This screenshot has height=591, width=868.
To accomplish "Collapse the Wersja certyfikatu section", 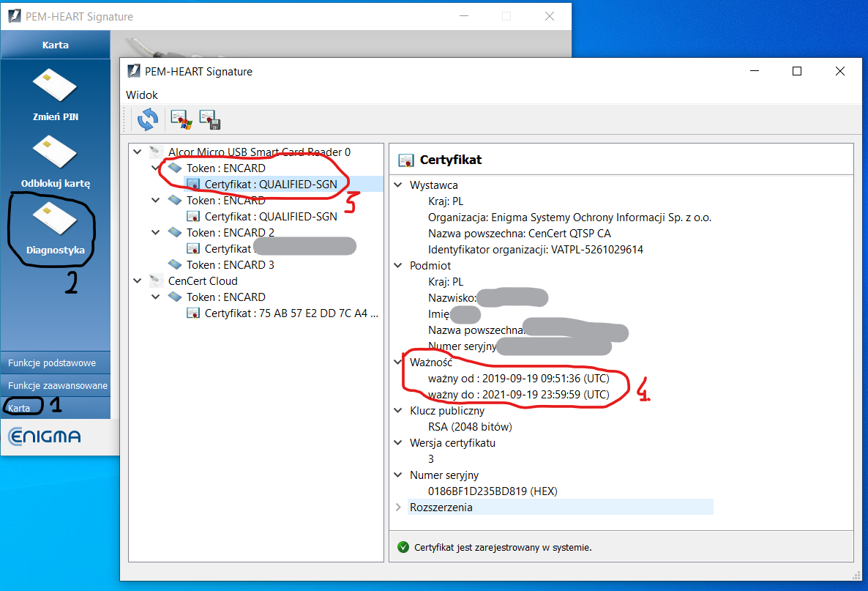I will (398, 442).
